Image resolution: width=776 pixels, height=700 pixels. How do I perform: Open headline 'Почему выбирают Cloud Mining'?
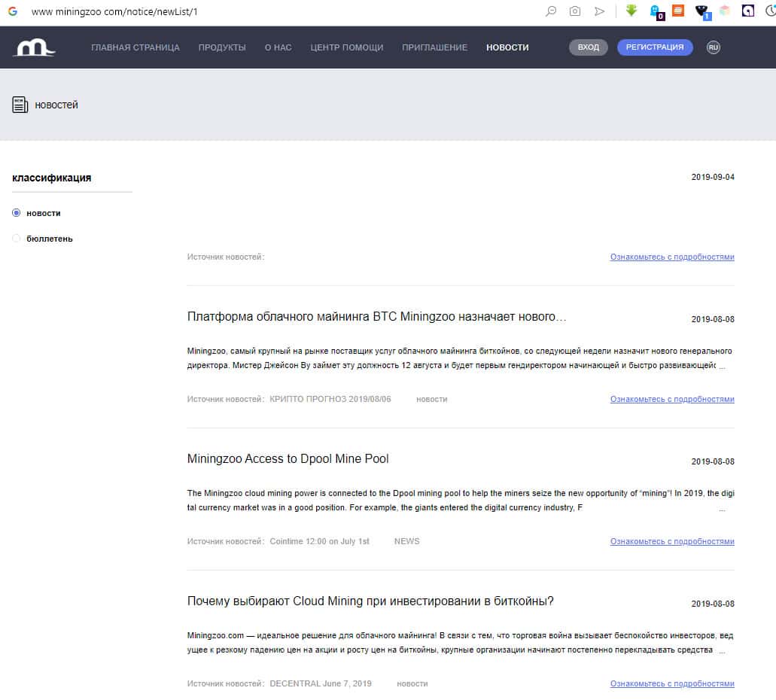[370, 601]
